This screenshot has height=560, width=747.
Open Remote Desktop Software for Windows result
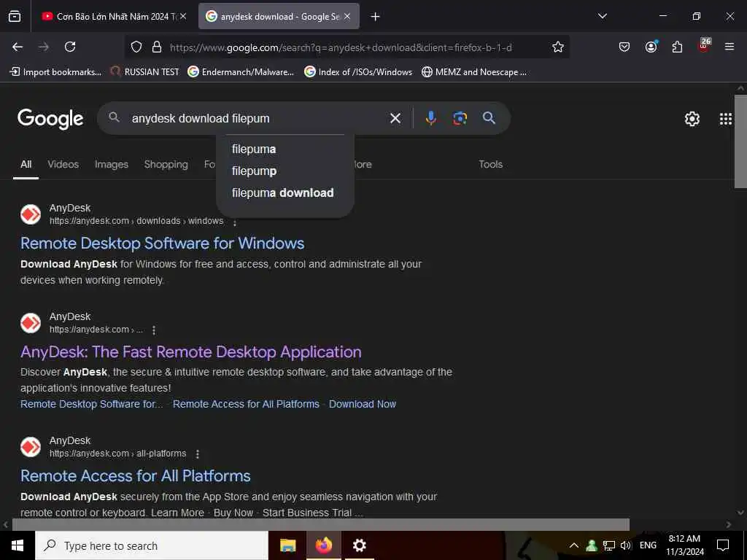(163, 244)
